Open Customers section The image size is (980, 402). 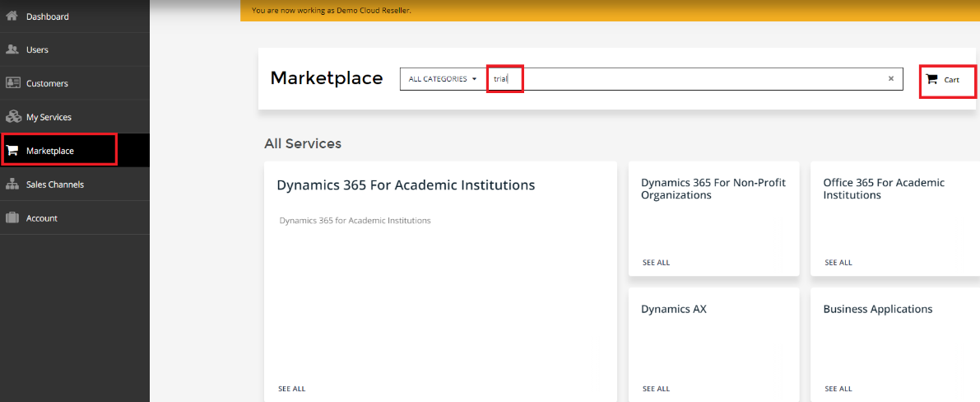pos(75,83)
